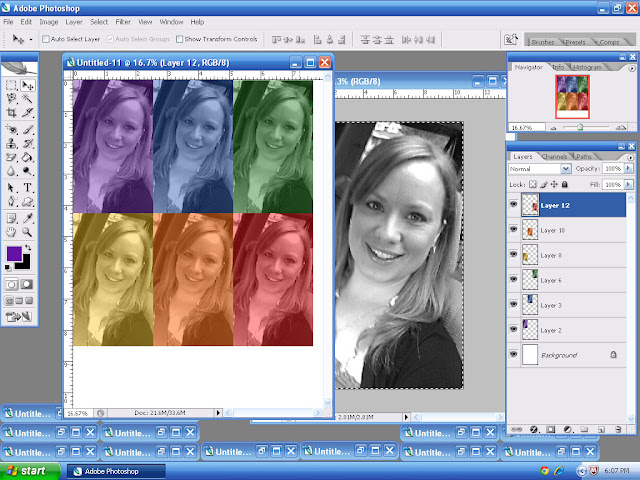This screenshot has height=480, width=640.
Task: Select the Brush tool
Action: pyautogui.click(x=27, y=130)
